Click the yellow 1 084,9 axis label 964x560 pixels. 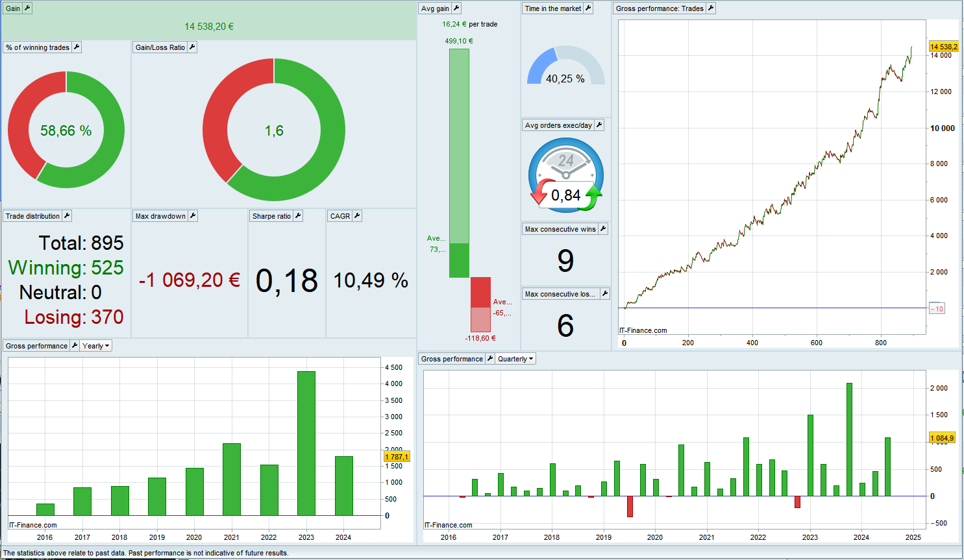(942, 438)
